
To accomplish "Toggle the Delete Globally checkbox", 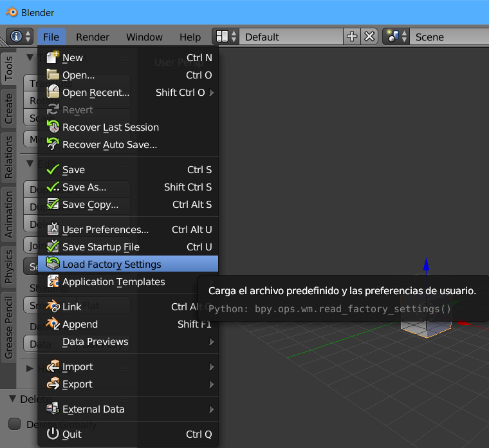I will [14, 424].
